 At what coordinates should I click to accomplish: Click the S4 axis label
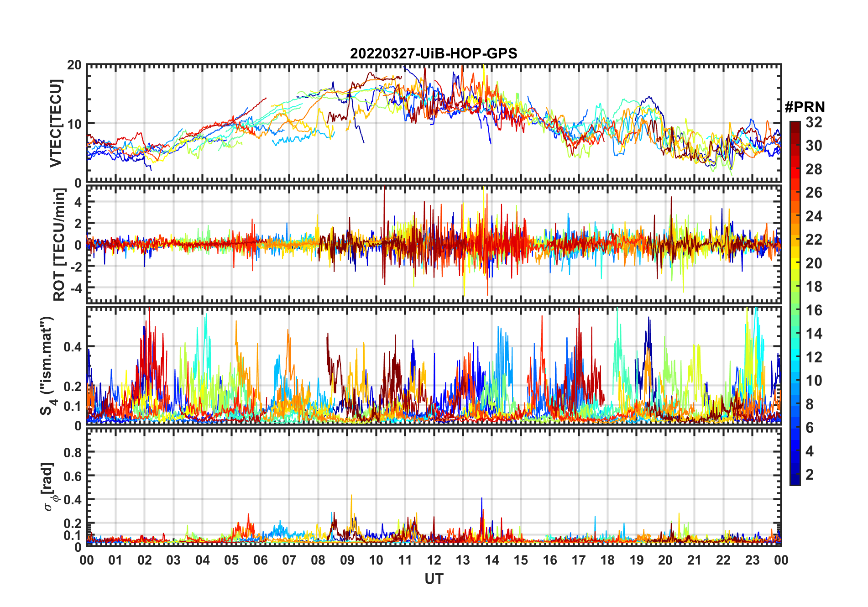pyautogui.click(x=47, y=366)
